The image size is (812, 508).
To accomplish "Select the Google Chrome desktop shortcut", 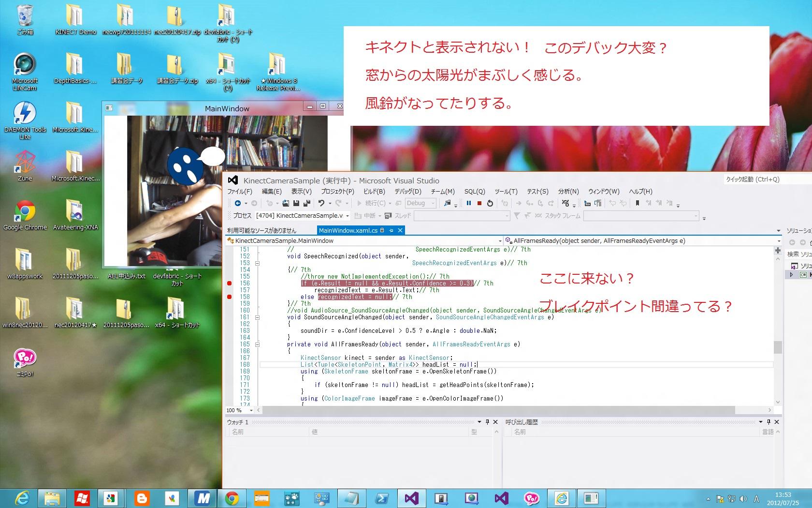I will [25, 215].
